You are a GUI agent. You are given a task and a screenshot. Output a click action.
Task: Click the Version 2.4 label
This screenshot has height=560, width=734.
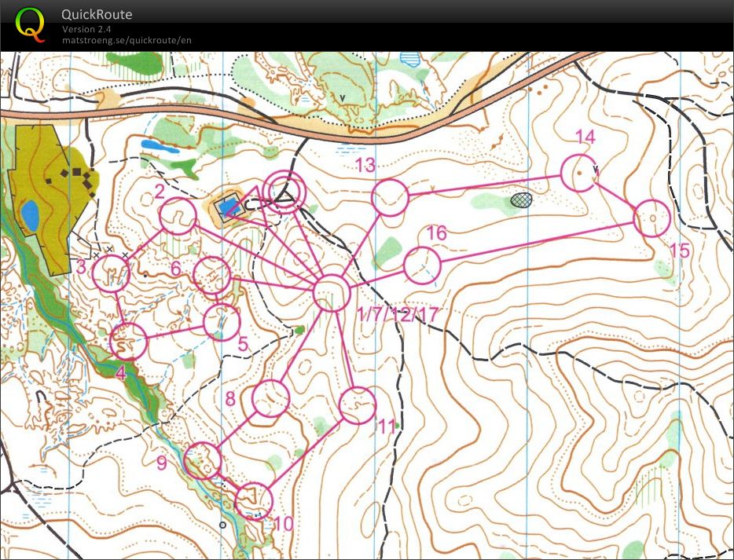tap(86, 27)
